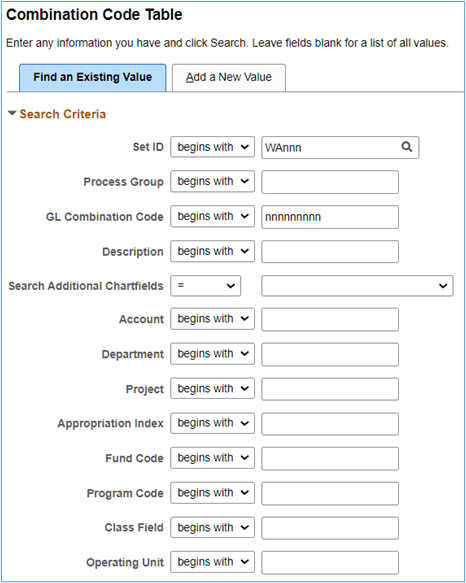466x583 pixels.
Task: Focus the Account input field
Action: [x=330, y=319]
